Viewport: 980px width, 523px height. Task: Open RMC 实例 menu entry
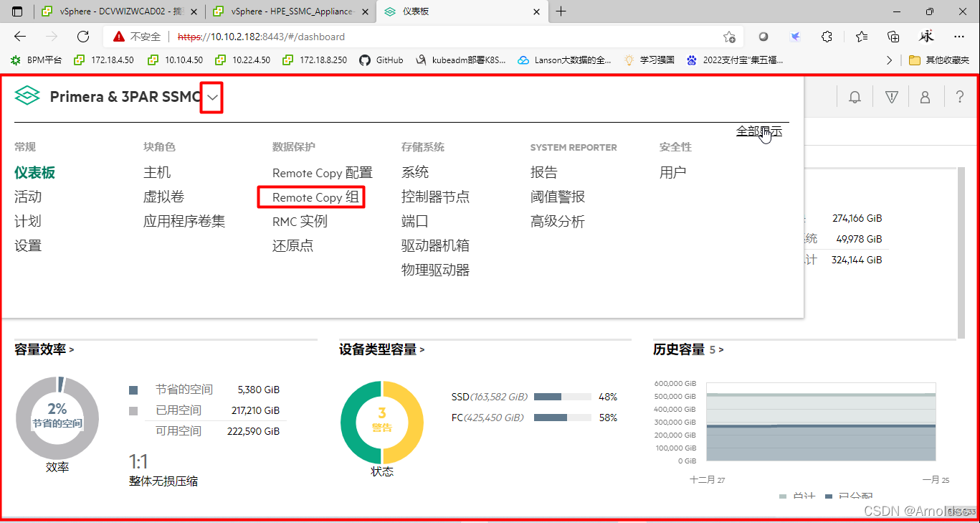(x=300, y=222)
